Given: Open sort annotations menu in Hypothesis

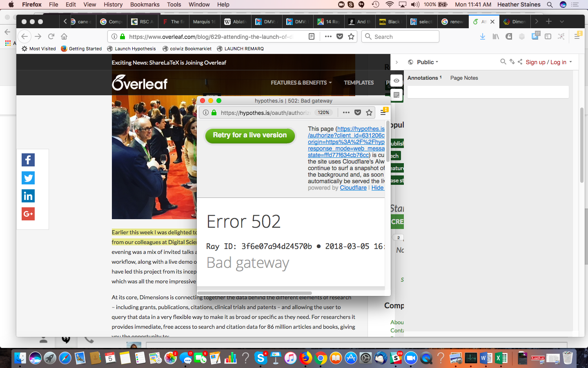Looking at the screenshot, I should (512, 62).
